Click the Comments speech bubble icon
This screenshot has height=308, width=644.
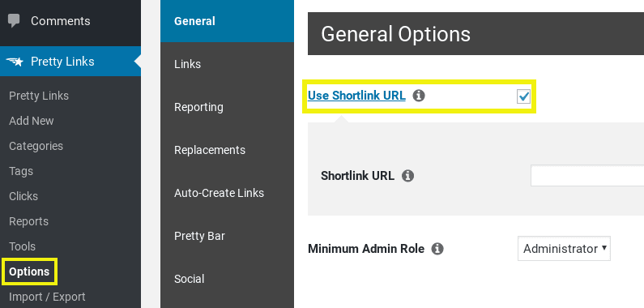(x=14, y=21)
